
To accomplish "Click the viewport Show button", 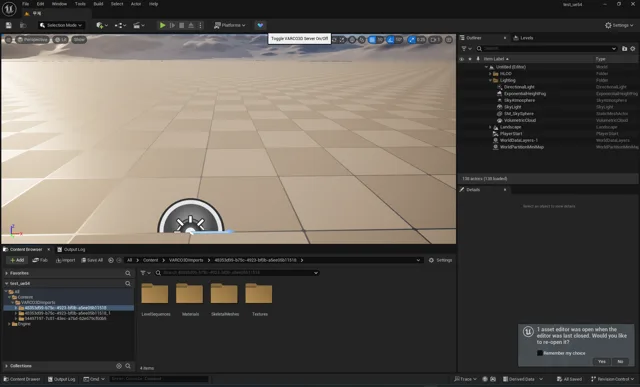I will point(79,40).
